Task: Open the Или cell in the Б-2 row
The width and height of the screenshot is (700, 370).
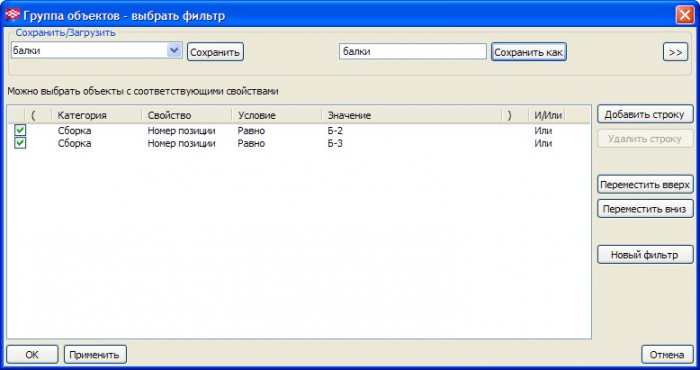Action: click(x=543, y=131)
